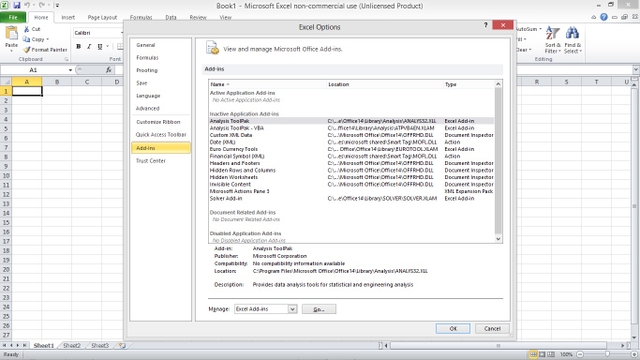Switch to the Page Layout ribbon tab
The height and width of the screenshot is (360, 640).
102,17
